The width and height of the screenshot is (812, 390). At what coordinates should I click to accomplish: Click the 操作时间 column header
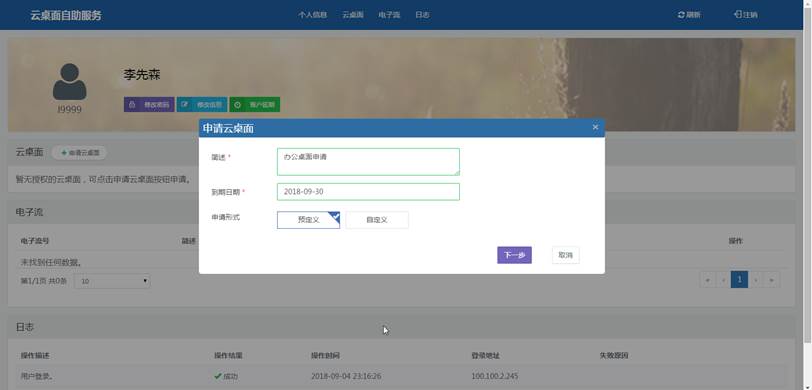[x=325, y=356]
